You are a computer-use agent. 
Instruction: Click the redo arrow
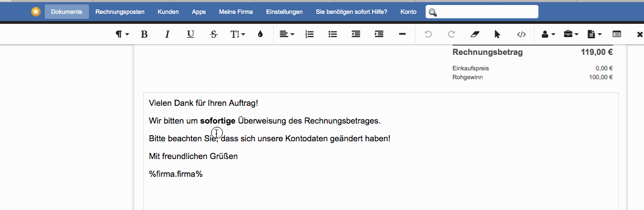point(451,34)
